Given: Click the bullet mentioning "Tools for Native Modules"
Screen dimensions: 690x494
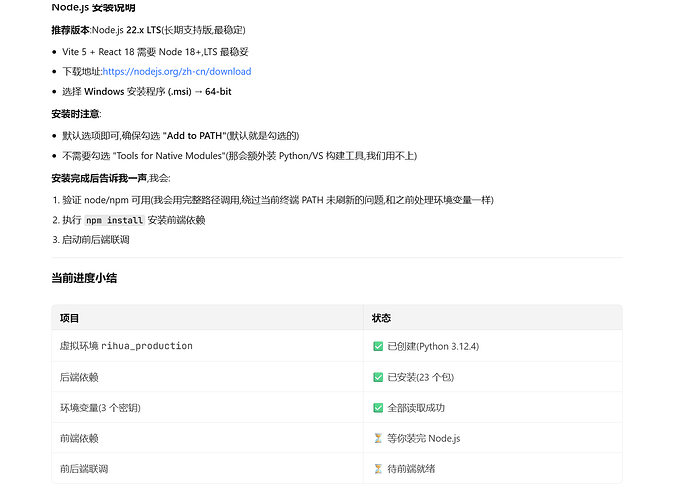Looking at the screenshot, I should (239, 156).
